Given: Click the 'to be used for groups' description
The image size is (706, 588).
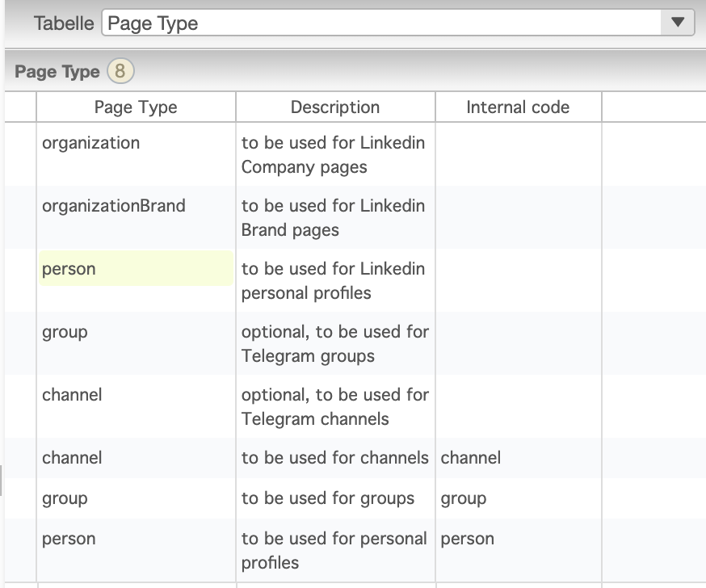Looking at the screenshot, I should tap(327, 498).
